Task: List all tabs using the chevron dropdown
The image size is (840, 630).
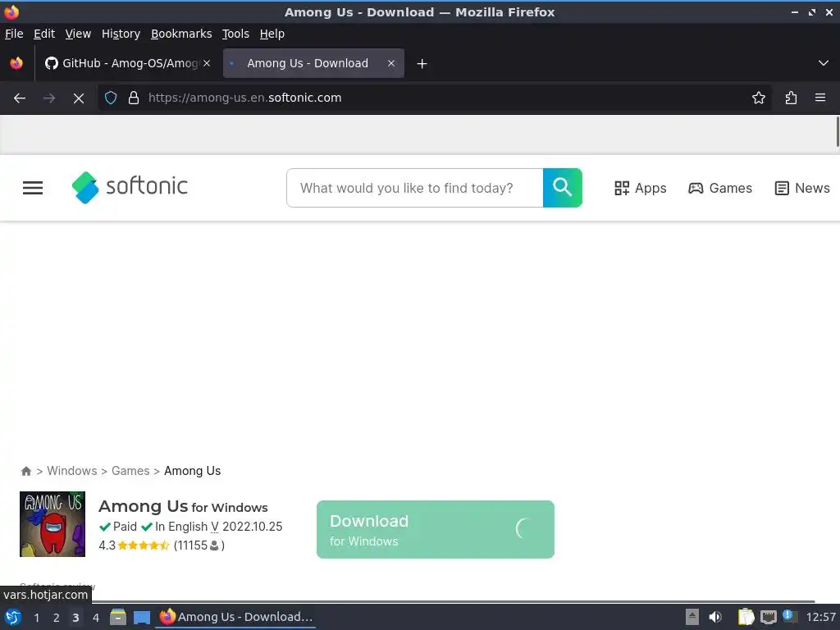Action: click(x=824, y=63)
